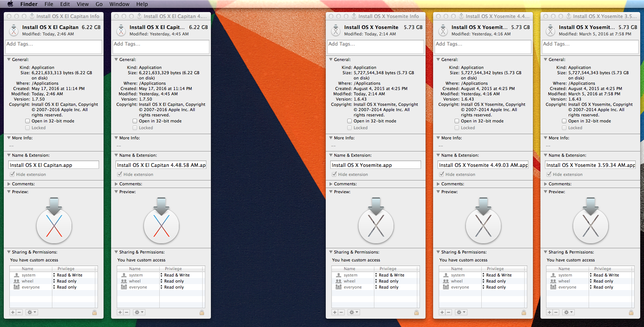Open the Edit menu

(65, 4)
